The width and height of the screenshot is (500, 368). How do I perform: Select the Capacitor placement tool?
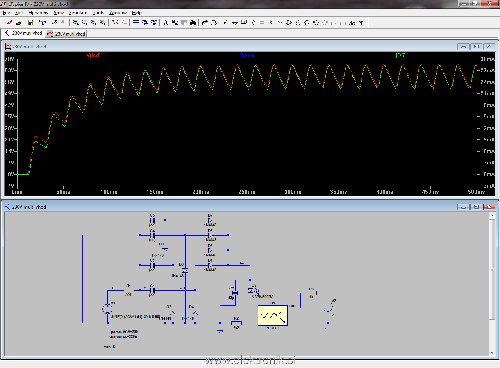[x=262, y=22]
